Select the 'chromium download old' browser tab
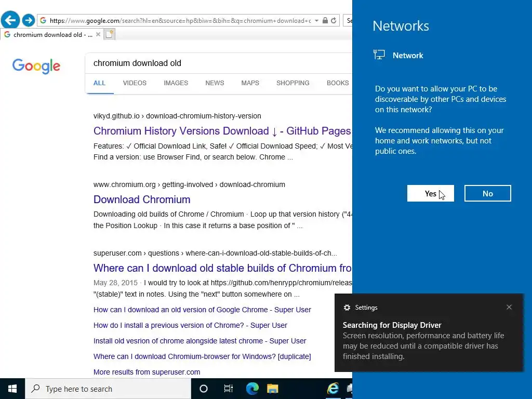This screenshot has width=532, height=399. (51, 34)
